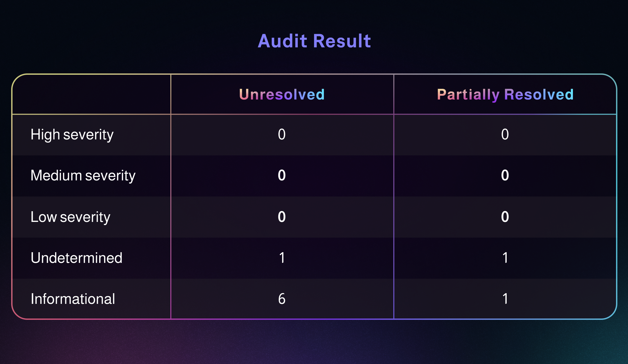This screenshot has height=364, width=628.
Task: Click the Low severity row label
Action: [x=70, y=217]
